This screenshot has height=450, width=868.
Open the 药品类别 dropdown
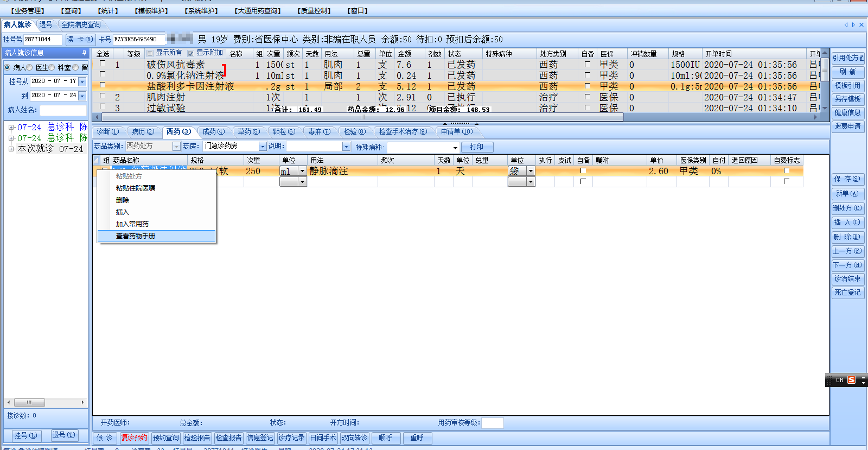click(176, 147)
